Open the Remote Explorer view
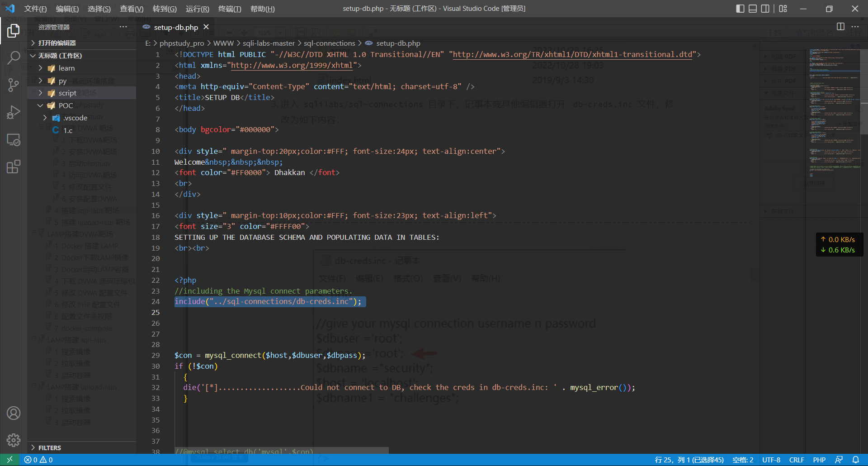Screen dimensions: 868x466 pyautogui.click(x=14, y=140)
